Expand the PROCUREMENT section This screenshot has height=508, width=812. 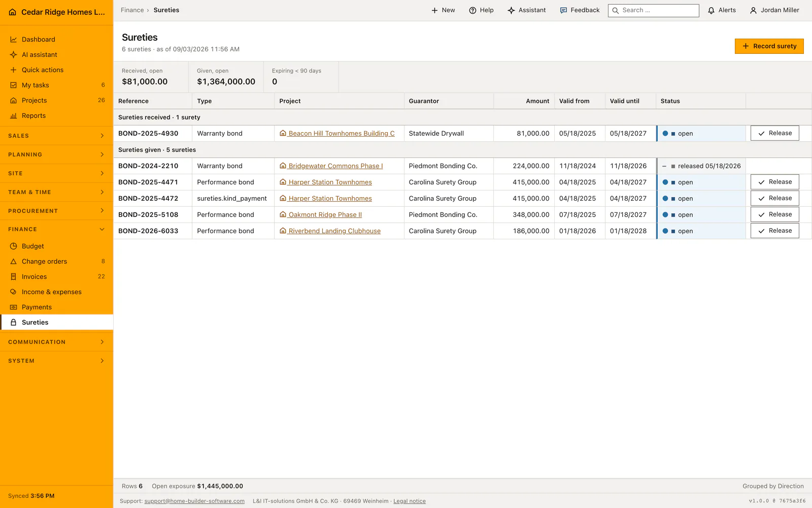tap(56, 211)
